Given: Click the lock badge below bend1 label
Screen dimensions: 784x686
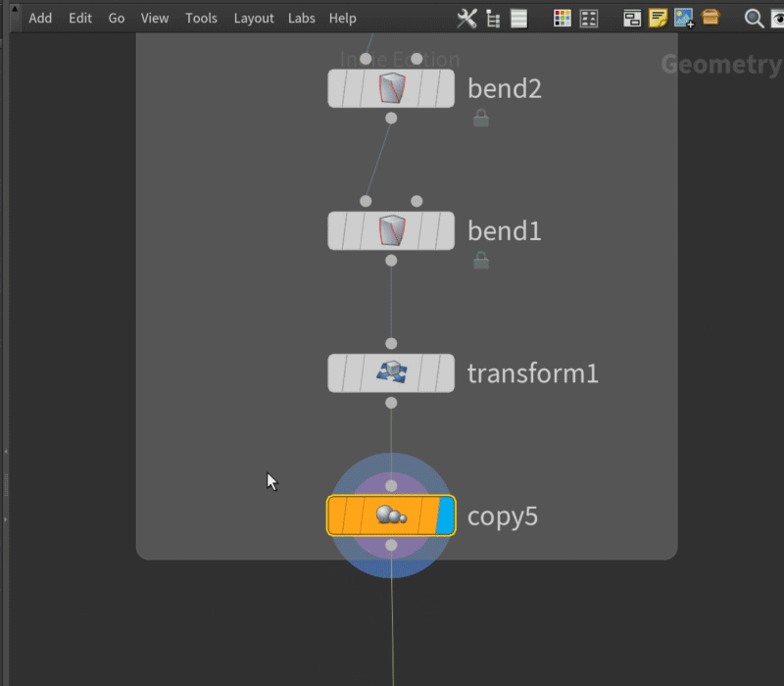Looking at the screenshot, I should pyautogui.click(x=481, y=261).
